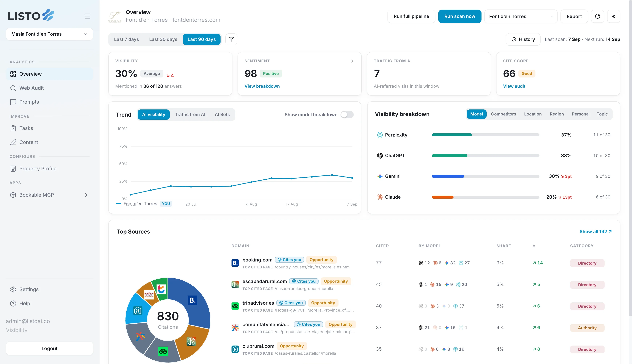Viewport: 632px width, 364px height.
Task: Click the Export button
Action: (574, 16)
